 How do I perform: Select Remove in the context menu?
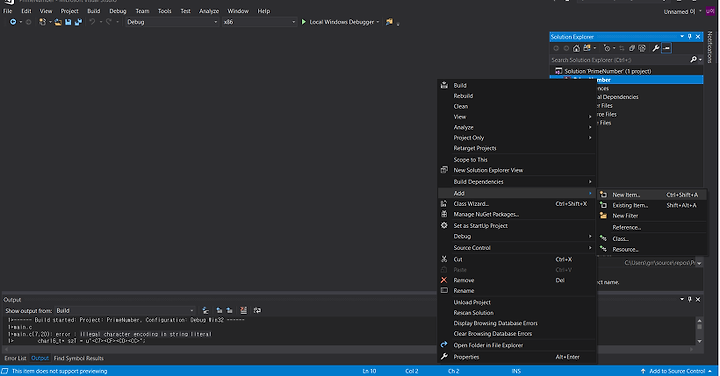click(517, 281)
